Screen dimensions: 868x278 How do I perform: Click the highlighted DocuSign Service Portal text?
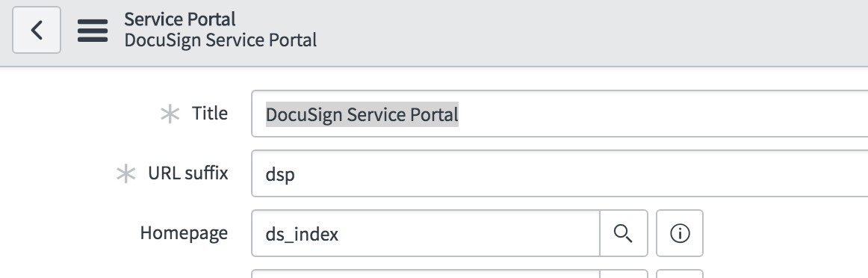point(362,114)
